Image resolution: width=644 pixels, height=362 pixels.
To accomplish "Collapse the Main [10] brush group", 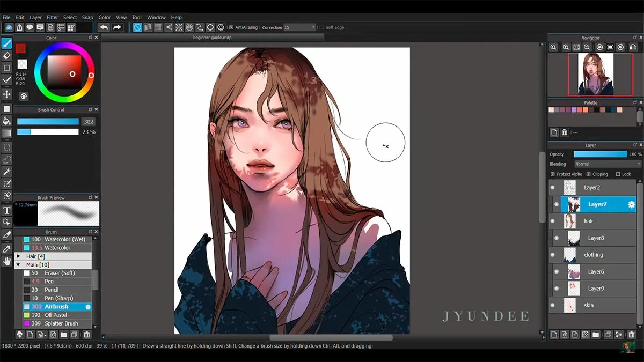I will coord(19,265).
